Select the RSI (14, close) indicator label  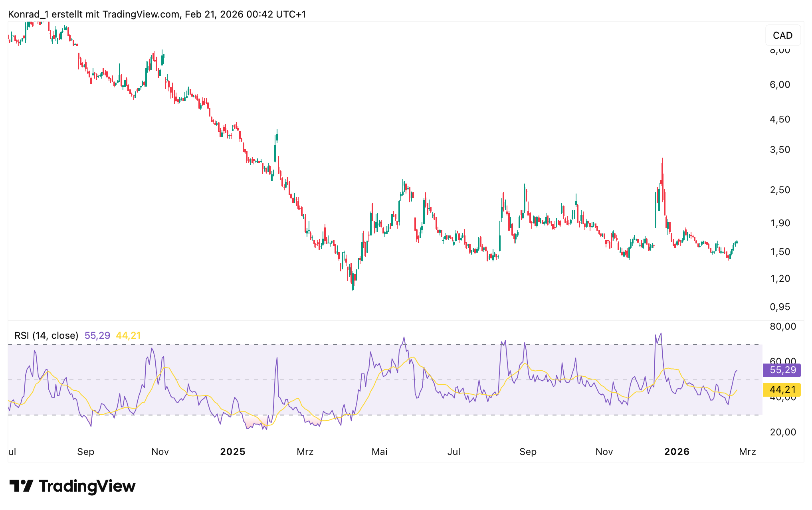(46, 336)
